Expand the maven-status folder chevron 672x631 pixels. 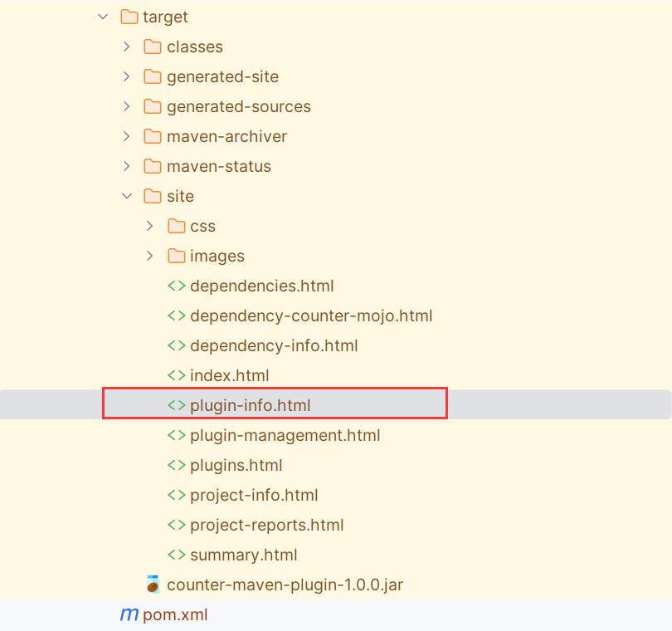pos(126,166)
